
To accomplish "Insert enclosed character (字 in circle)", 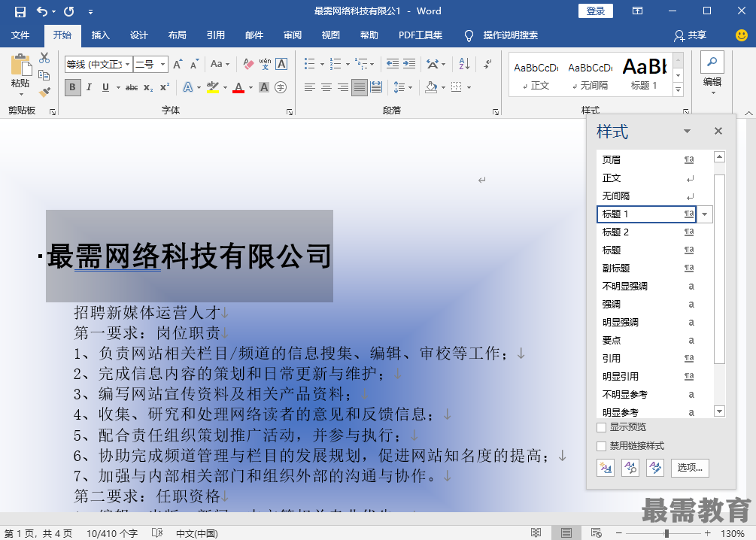I will click(281, 87).
